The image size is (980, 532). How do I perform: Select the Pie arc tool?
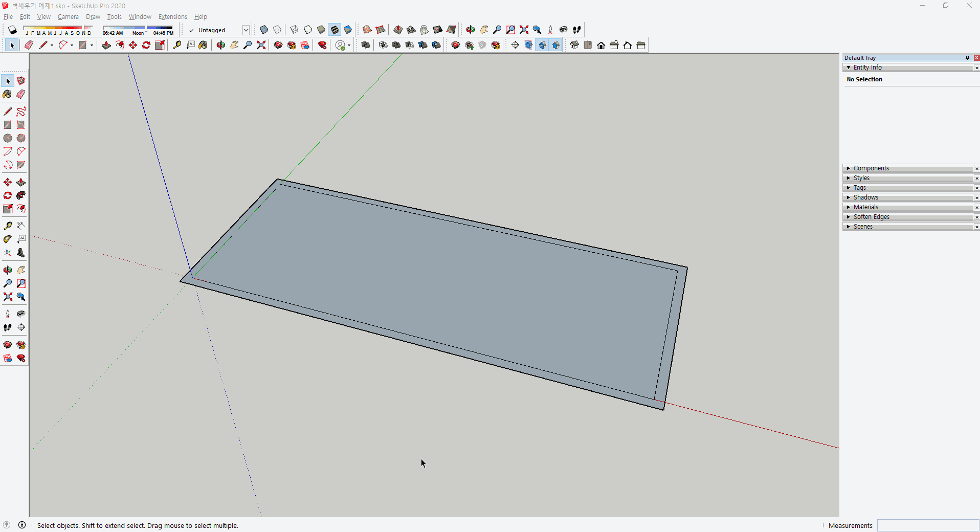coord(21,165)
